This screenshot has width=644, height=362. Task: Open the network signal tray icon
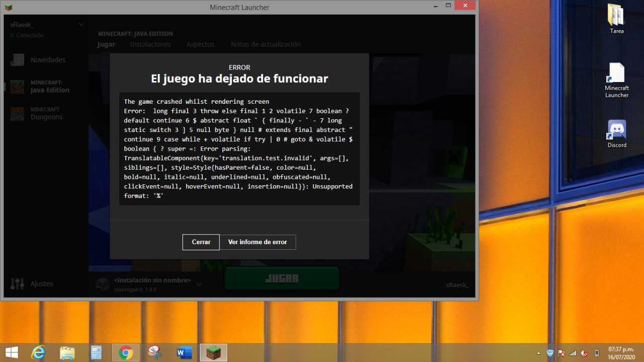pyautogui.click(x=573, y=353)
